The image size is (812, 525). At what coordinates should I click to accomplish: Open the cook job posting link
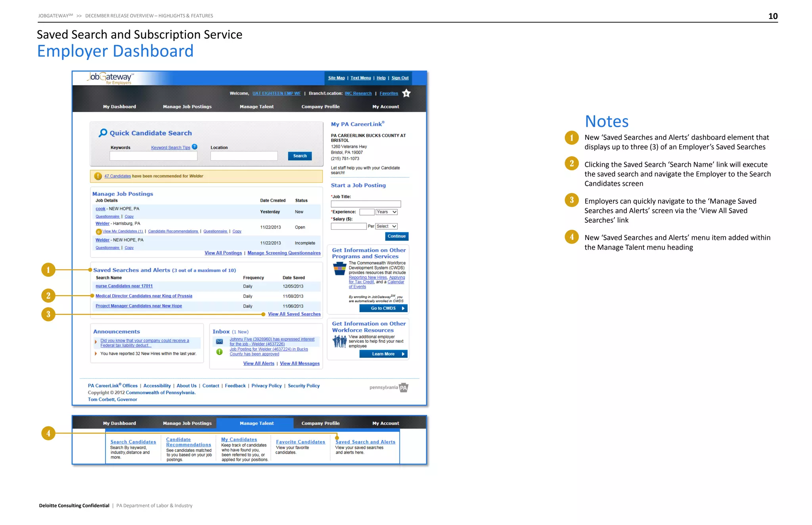[x=100, y=209]
